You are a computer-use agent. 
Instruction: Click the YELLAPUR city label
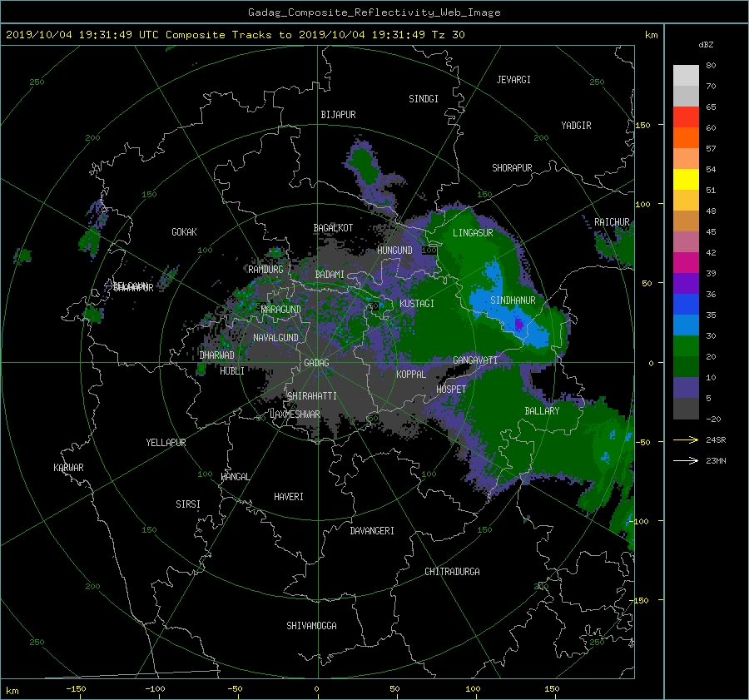(166, 443)
